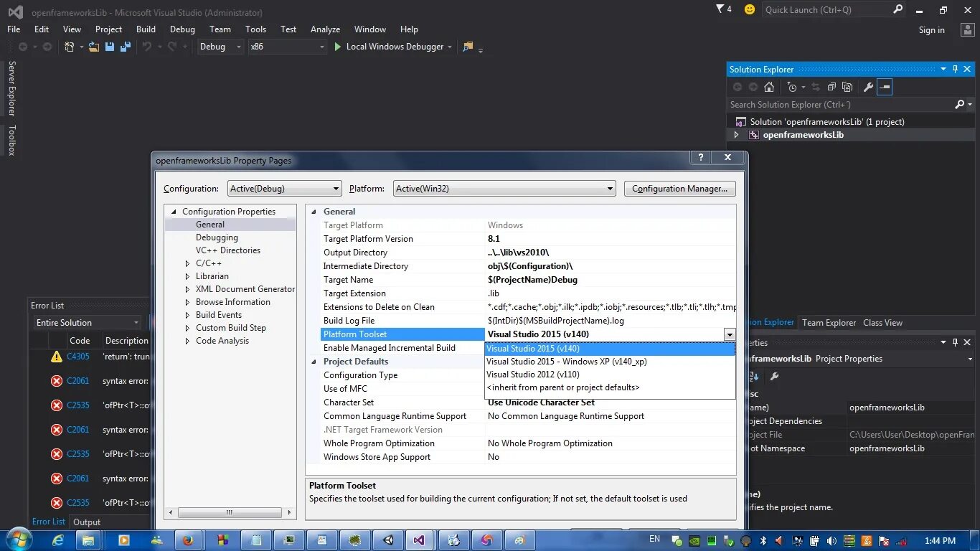
Task: Switch to the Visual Studio taskbar button
Action: tap(420, 540)
